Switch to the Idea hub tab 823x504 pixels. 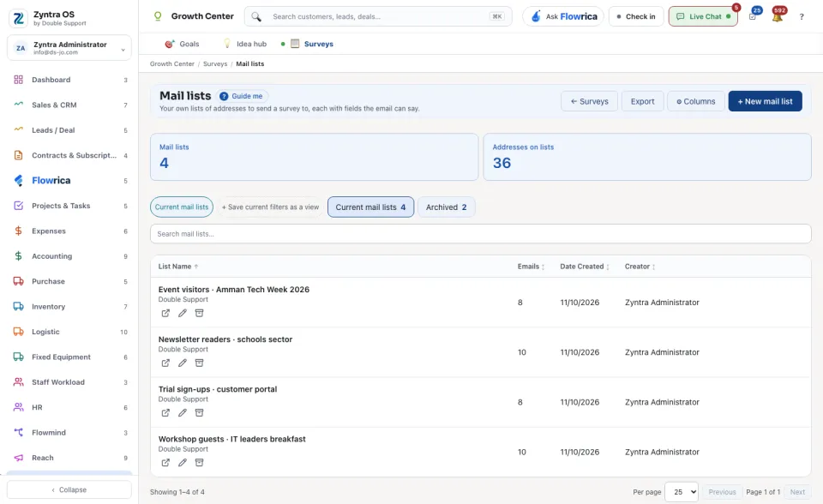tap(245, 44)
